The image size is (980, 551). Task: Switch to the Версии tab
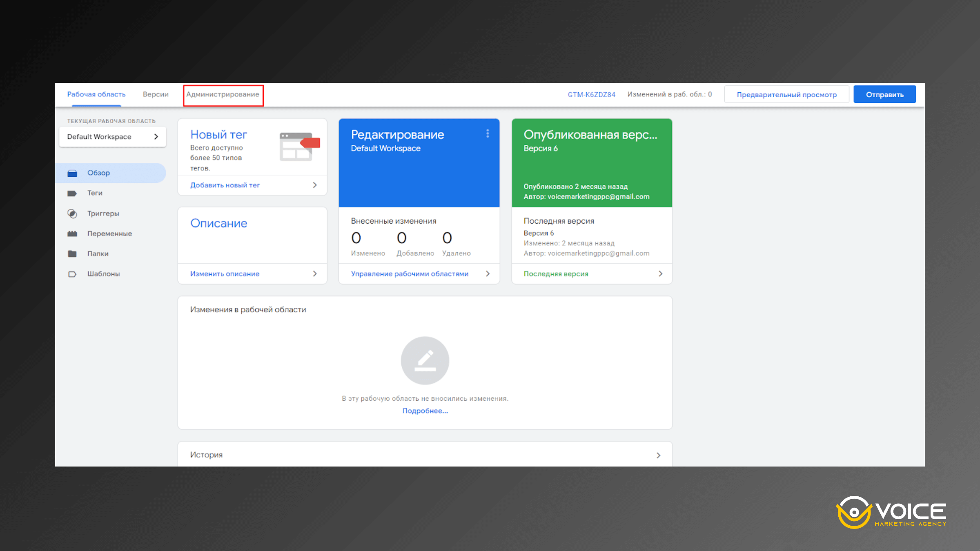[156, 94]
